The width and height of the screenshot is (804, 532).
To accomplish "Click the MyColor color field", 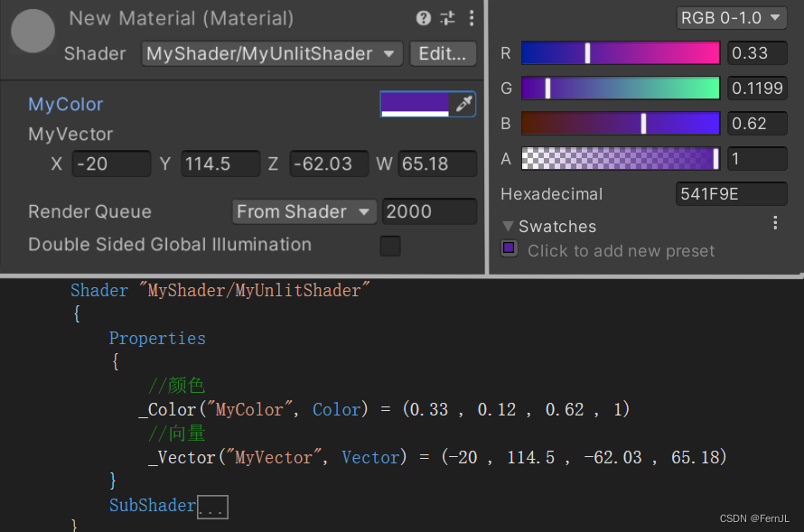I will [415, 104].
